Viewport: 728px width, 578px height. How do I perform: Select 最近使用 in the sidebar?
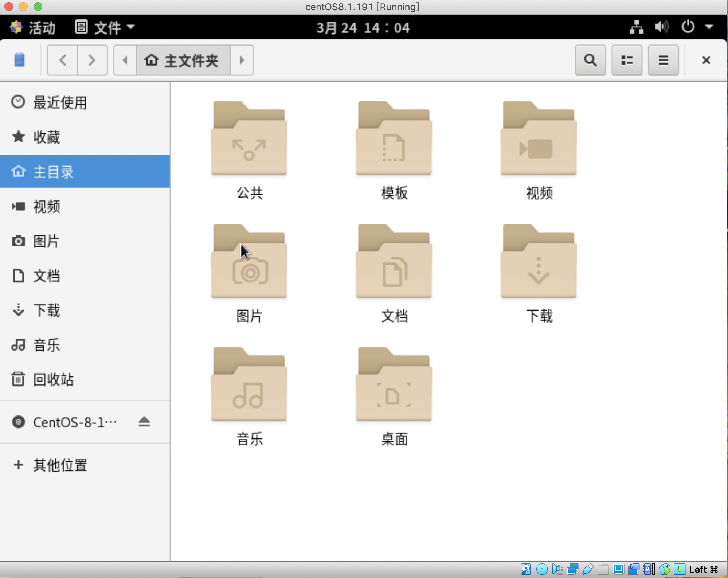click(x=85, y=103)
